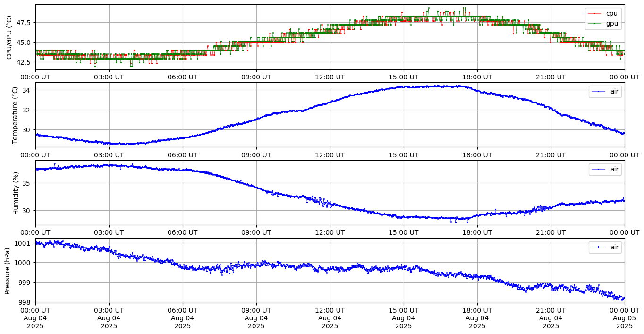
Task: Click the 30 tick on the Humidity axis
Action: click(27, 211)
